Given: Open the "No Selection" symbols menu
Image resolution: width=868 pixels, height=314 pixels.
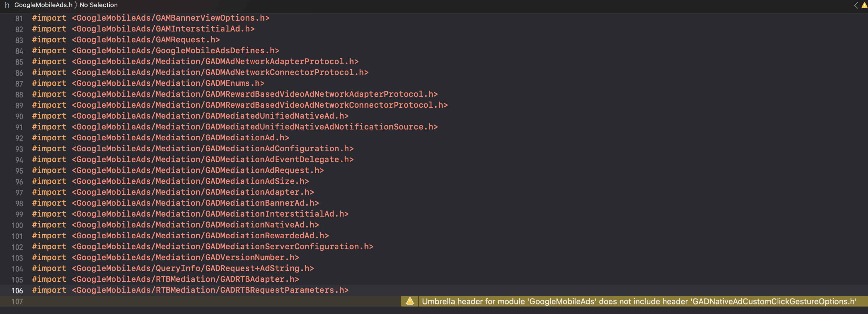Looking at the screenshot, I should click(x=98, y=5).
